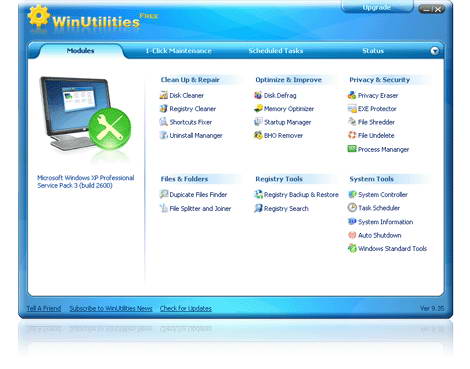470x369 pixels.
Task: Open Memory Optimizer icon
Action: (x=258, y=108)
